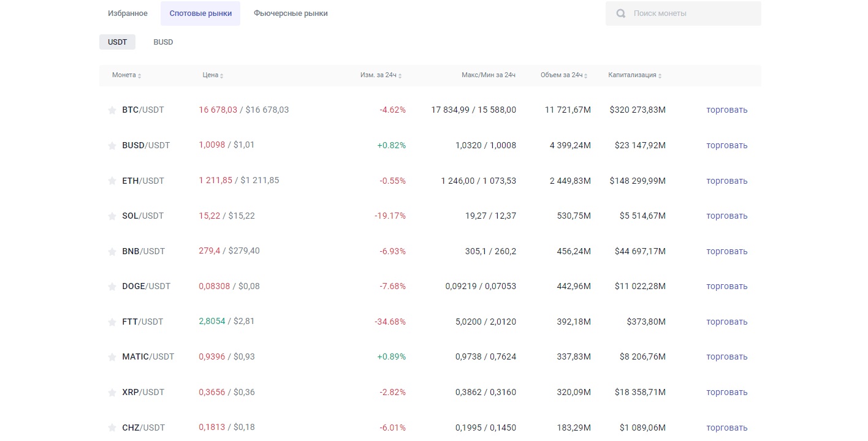Open the DOGE/USDT pair name
This screenshot has width=868, height=441.
coord(146,287)
